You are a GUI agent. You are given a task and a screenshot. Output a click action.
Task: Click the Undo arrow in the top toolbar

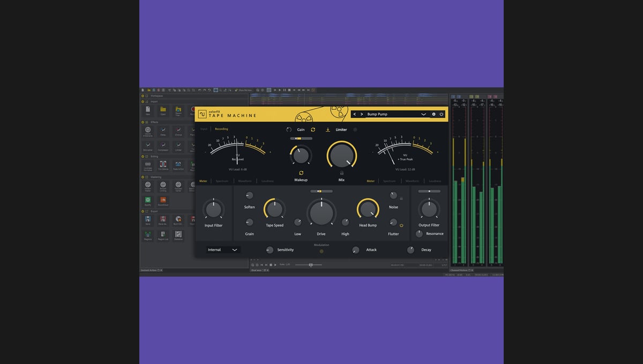pos(199,90)
